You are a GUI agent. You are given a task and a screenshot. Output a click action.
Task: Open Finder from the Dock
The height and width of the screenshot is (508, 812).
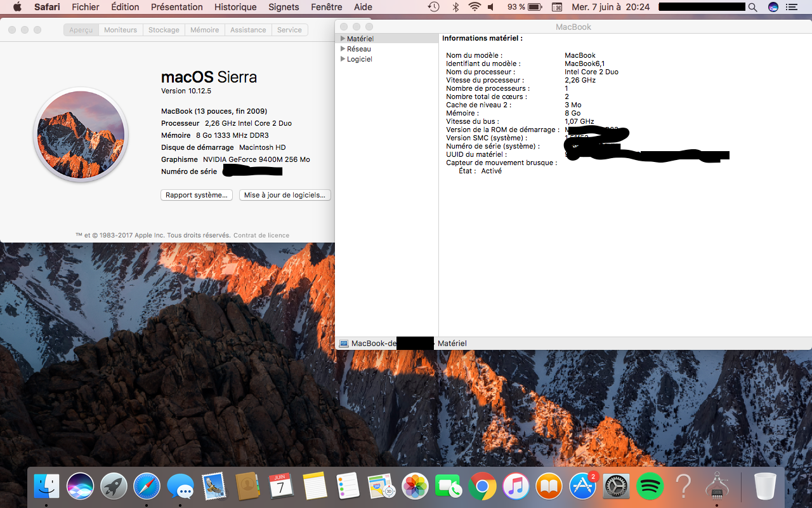[46, 487]
